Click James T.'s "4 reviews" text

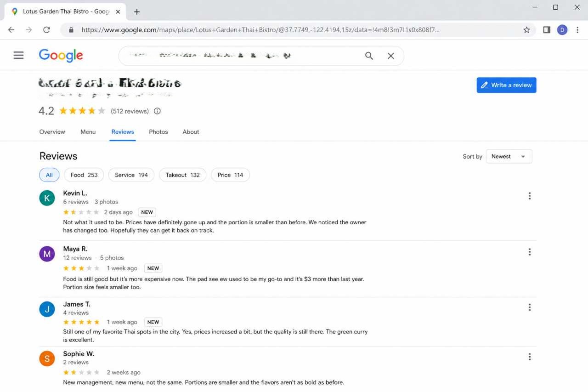[x=76, y=313]
